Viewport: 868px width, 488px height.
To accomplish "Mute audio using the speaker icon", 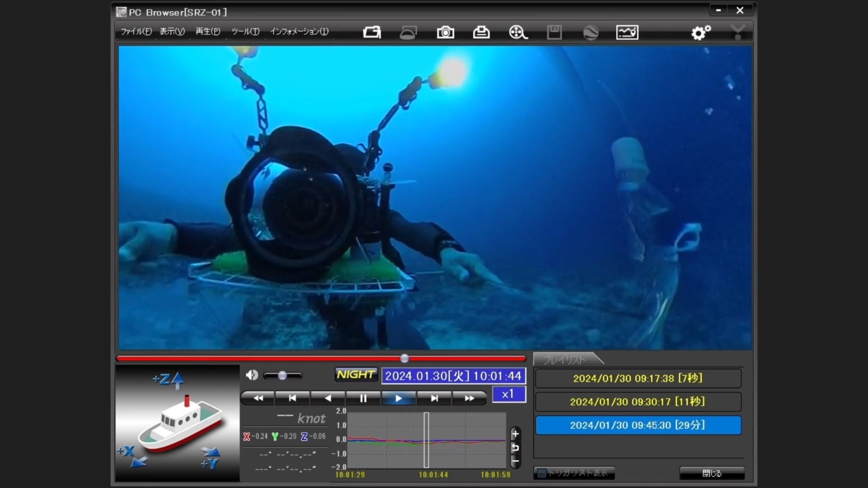I will click(x=251, y=375).
